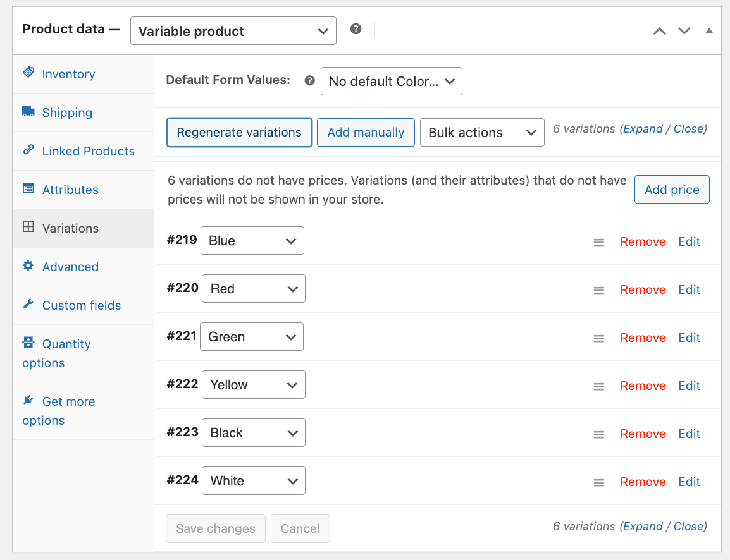The width and height of the screenshot is (730, 560).
Task: Grab drag handle for variation #219
Action: 598,242
